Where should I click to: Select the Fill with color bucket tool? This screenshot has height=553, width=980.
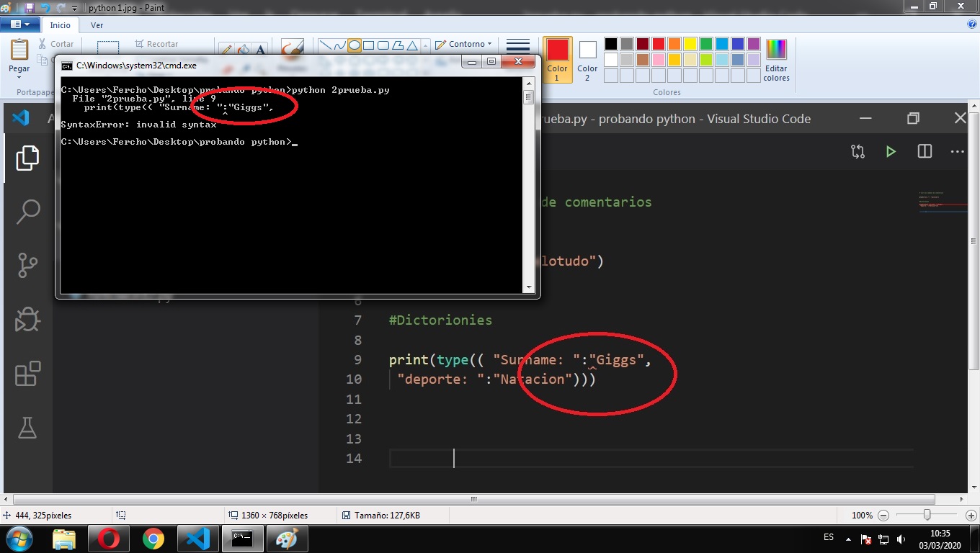[244, 49]
